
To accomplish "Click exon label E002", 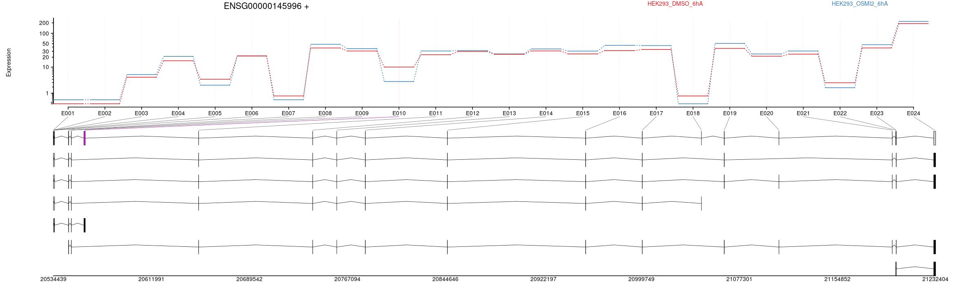I will point(105,113).
